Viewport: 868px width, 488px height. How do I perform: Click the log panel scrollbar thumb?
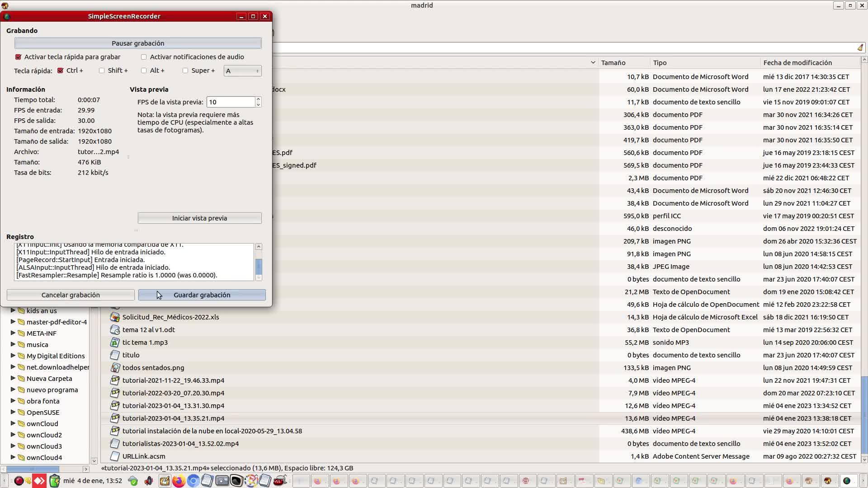(259, 266)
